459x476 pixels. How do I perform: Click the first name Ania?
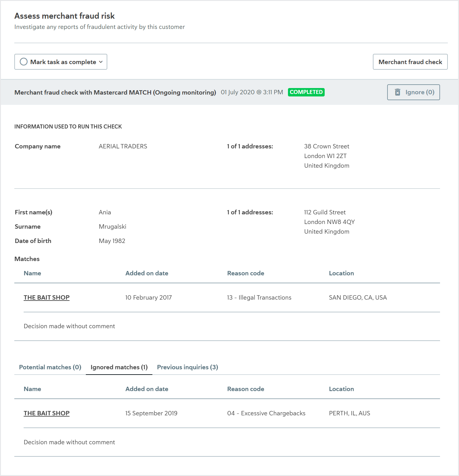click(x=105, y=212)
